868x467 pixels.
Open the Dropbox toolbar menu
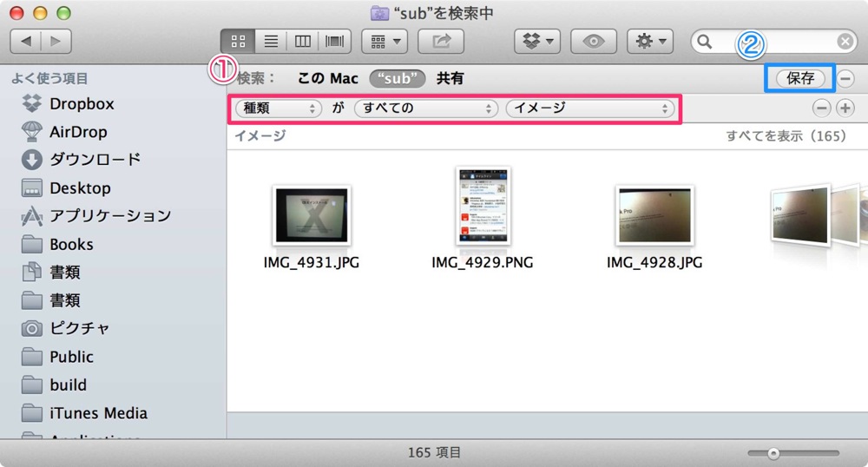click(537, 41)
